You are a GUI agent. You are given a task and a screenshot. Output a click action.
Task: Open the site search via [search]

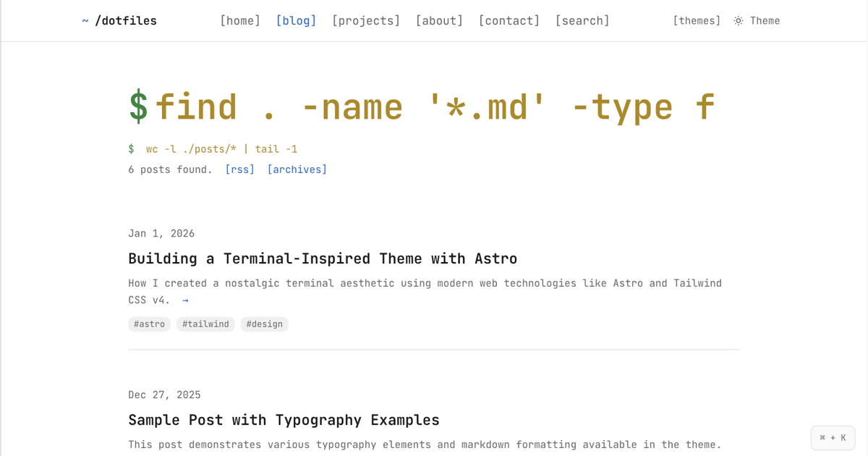click(x=582, y=20)
